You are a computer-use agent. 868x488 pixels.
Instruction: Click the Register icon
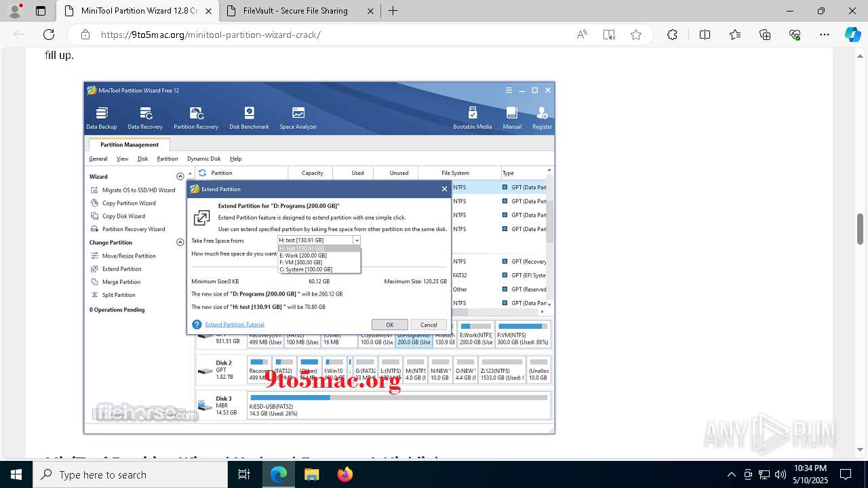point(542,118)
